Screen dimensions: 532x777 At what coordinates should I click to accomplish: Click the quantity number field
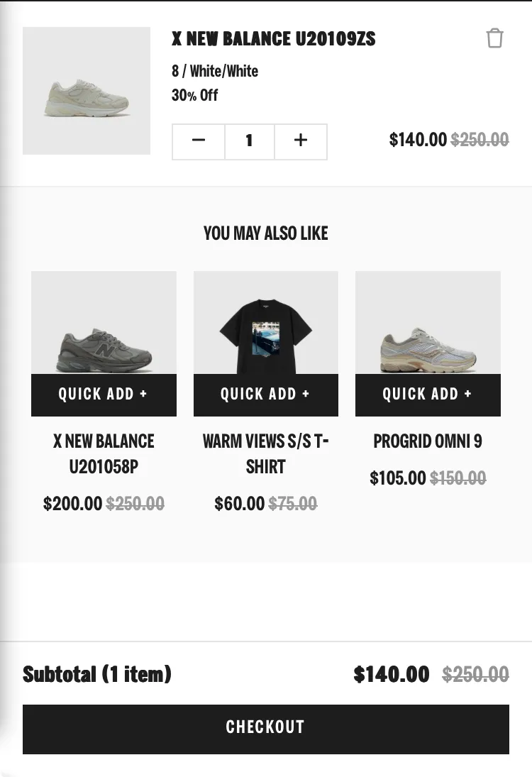click(249, 142)
